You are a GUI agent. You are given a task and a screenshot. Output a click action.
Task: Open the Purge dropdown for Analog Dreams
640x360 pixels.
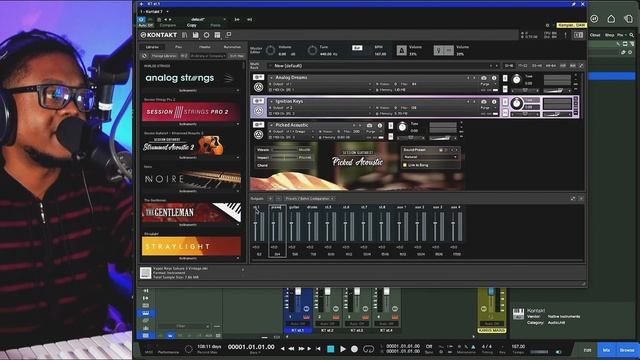[488, 84]
